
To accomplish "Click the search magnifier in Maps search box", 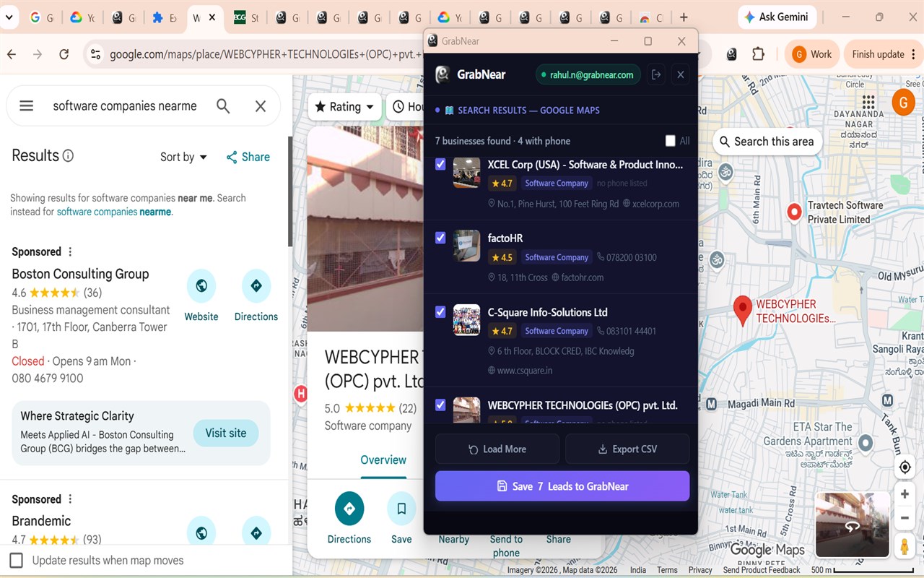I will (223, 106).
